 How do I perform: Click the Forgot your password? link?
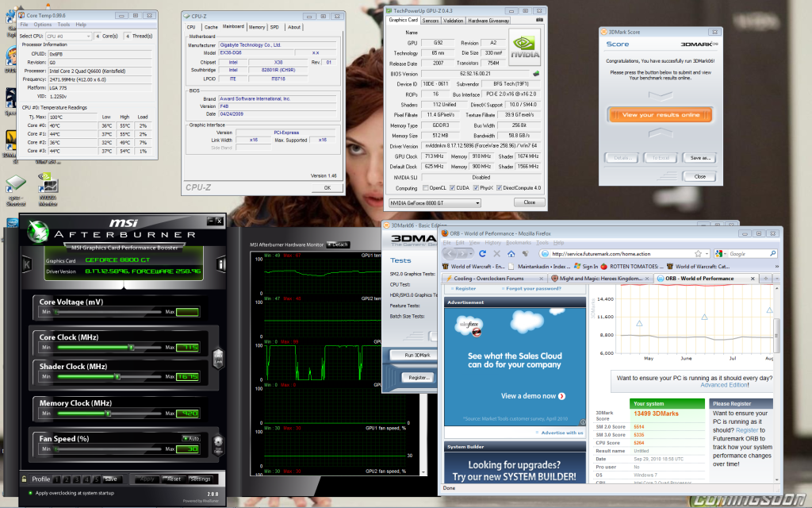(534, 288)
